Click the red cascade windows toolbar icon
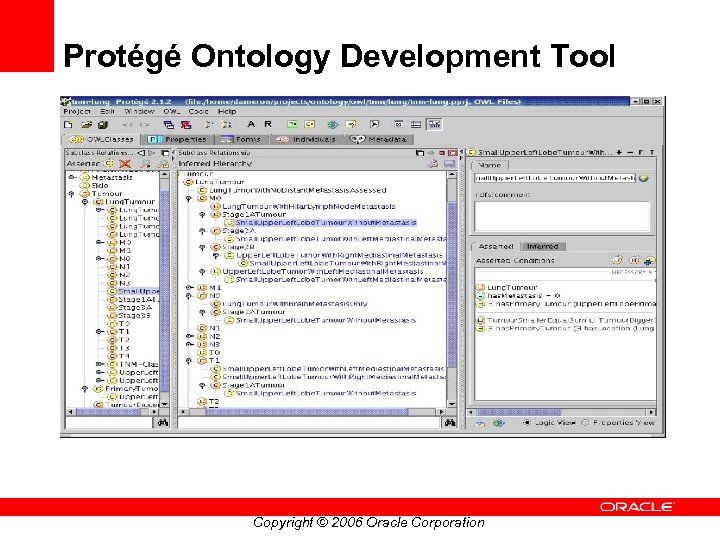This screenshot has width=720, height=540. point(186,124)
